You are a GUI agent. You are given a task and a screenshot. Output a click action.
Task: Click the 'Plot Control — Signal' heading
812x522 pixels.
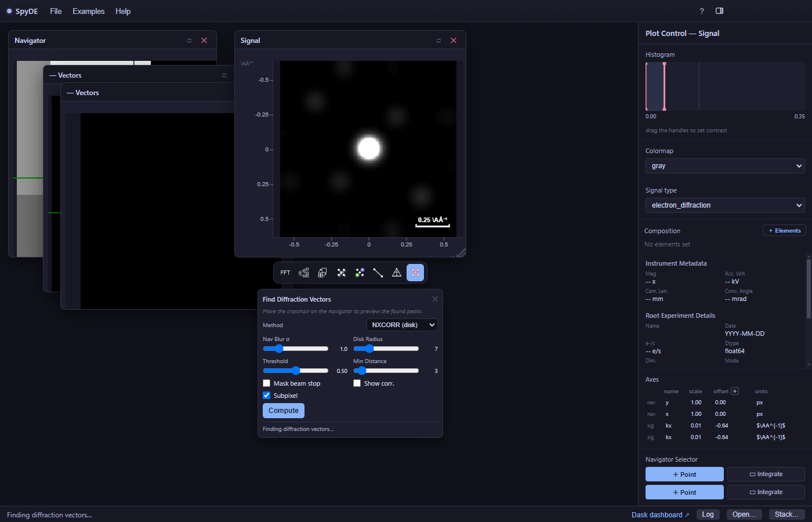tap(682, 34)
